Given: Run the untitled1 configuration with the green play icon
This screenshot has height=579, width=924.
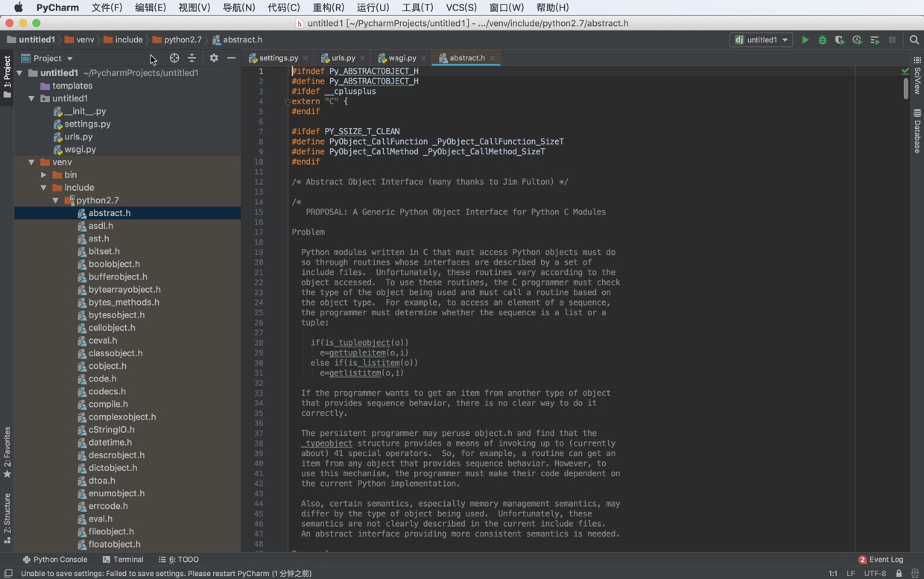Looking at the screenshot, I should point(805,40).
